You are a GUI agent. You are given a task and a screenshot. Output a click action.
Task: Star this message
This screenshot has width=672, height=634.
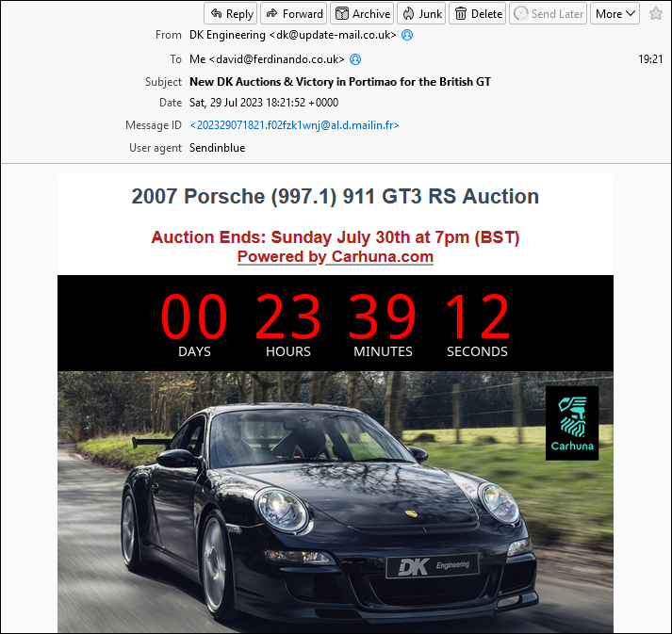(656, 14)
